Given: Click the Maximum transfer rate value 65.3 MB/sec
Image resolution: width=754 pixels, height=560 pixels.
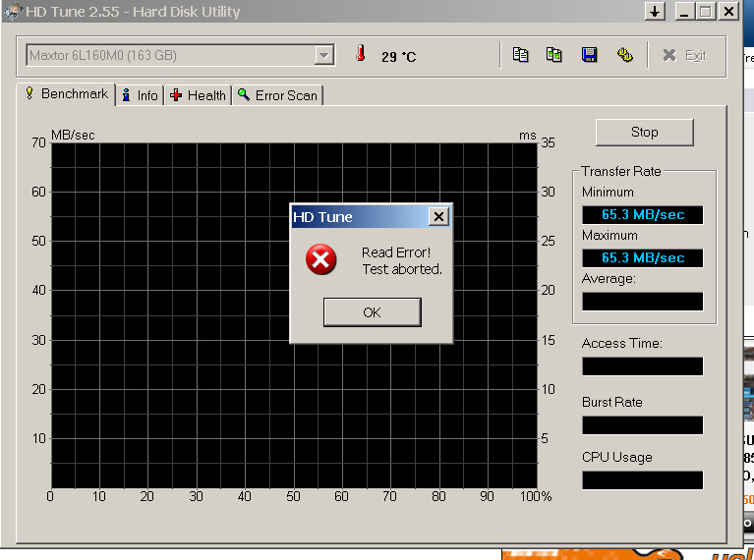Looking at the screenshot, I should pyautogui.click(x=643, y=258).
